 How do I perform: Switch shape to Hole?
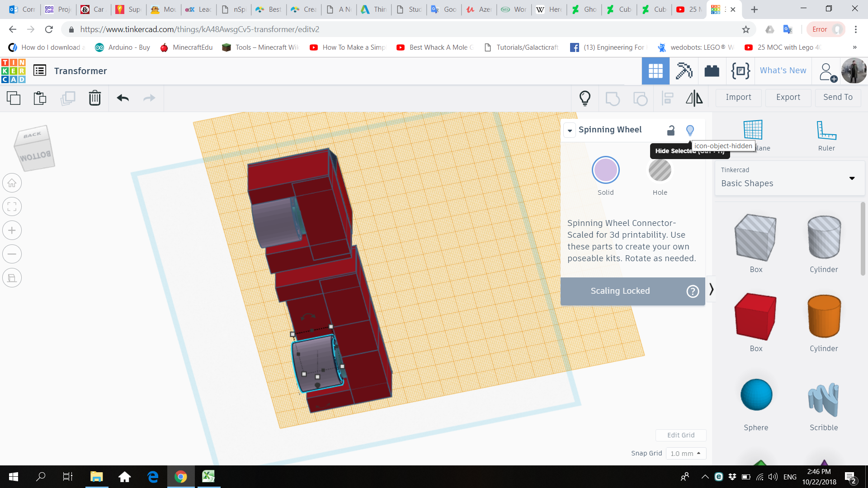pos(660,171)
